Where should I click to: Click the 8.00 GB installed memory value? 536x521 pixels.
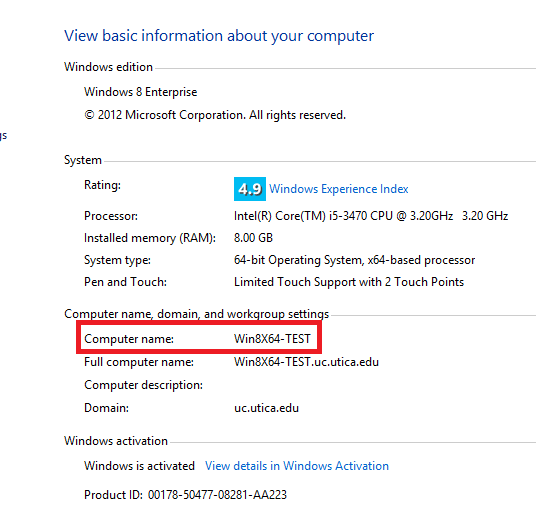253,238
